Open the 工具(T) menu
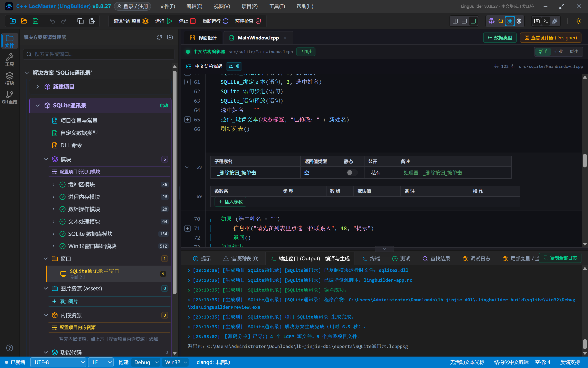The width and height of the screenshot is (588, 368). 277,6
